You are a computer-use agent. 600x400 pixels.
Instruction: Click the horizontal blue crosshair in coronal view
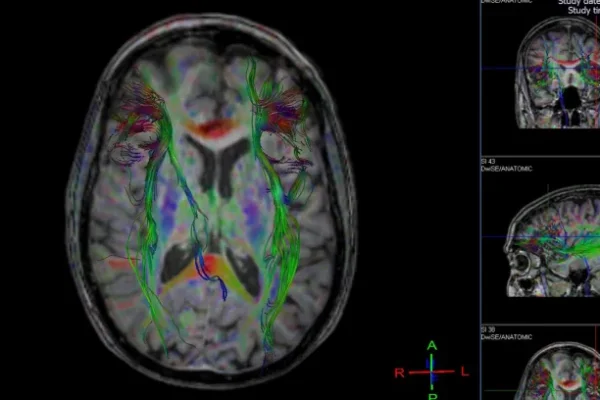coord(500,68)
